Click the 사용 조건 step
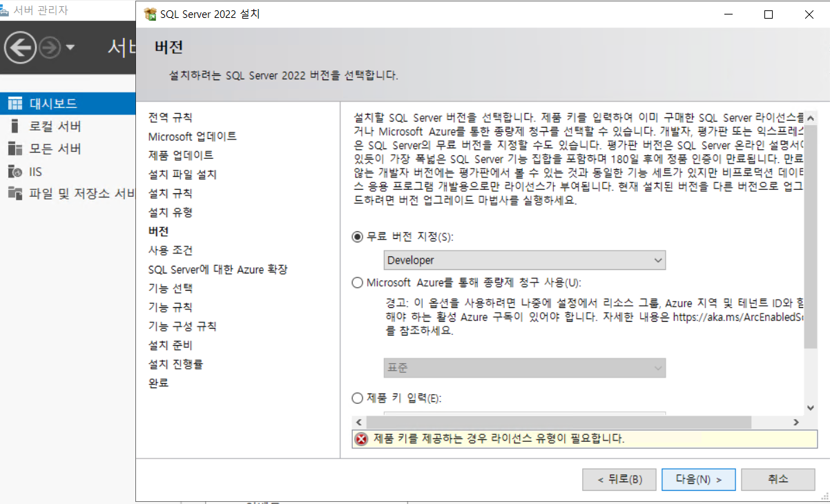830x504 pixels. pos(170,250)
